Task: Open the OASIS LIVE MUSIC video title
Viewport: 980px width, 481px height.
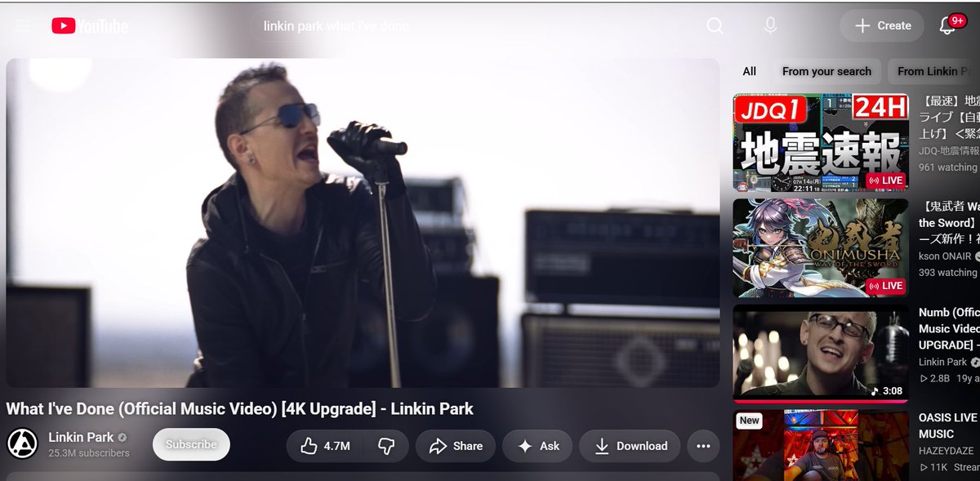Action: (x=948, y=425)
